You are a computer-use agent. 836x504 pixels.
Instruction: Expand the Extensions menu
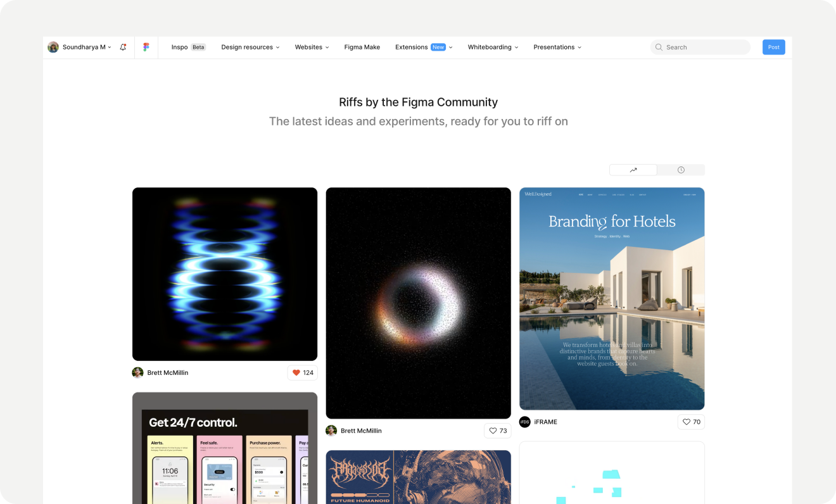pyautogui.click(x=424, y=47)
